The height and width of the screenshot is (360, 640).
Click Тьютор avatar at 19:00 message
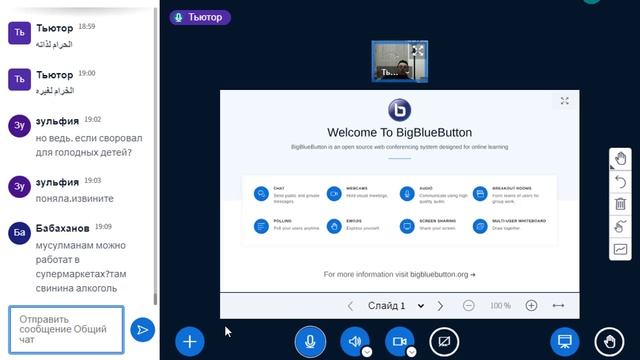click(x=19, y=79)
